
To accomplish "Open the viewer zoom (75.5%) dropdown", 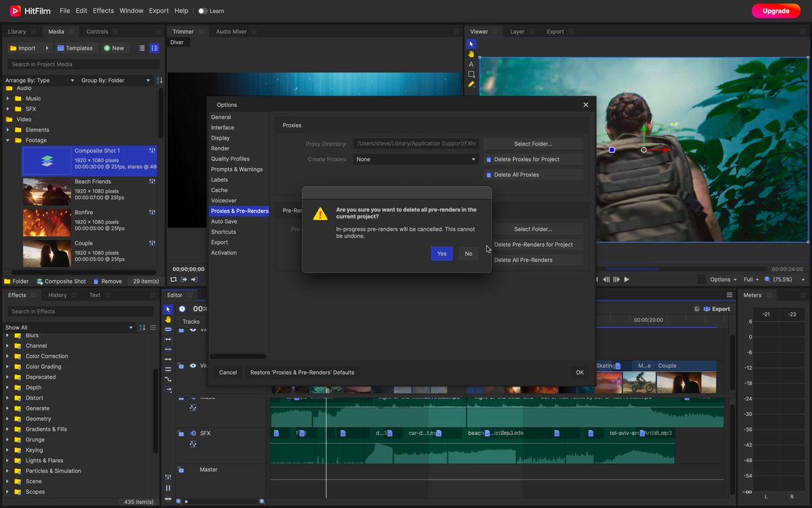I will 785,279.
